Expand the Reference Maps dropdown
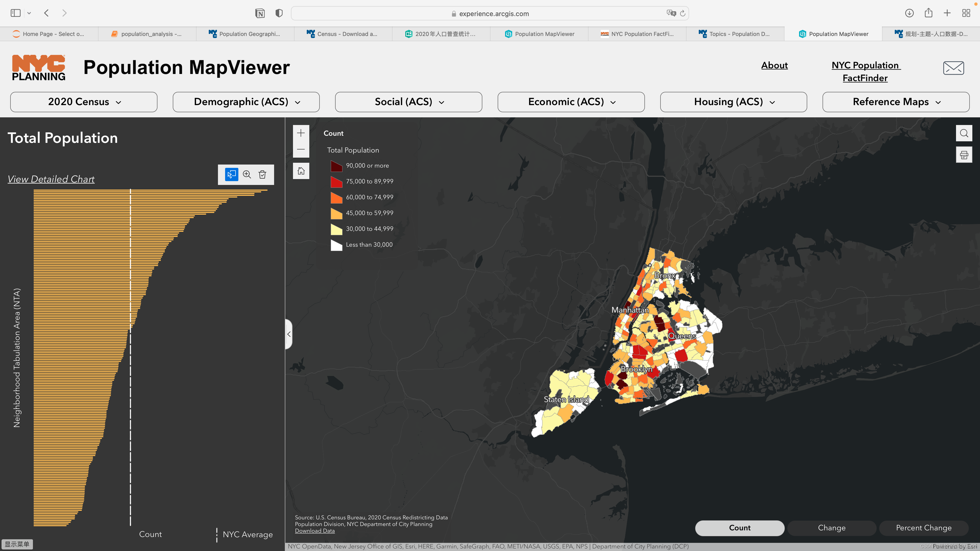This screenshot has width=980, height=551. (x=896, y=102)
